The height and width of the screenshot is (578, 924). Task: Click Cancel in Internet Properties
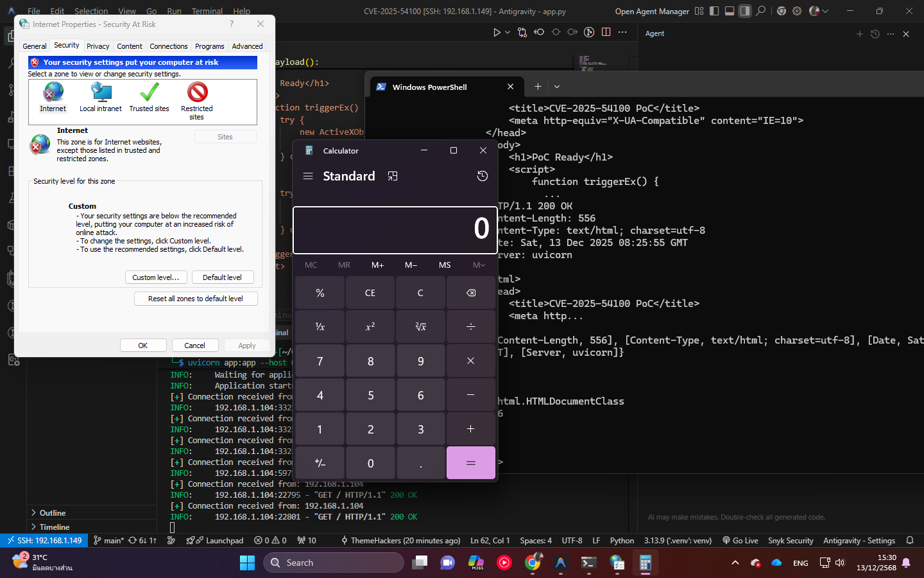click(195, 346)
